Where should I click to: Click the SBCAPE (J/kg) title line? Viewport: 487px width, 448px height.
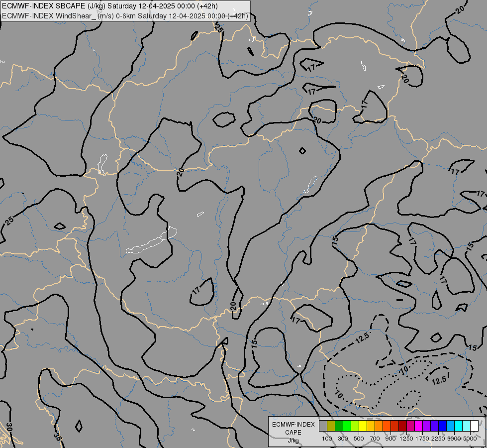point(110,6)
